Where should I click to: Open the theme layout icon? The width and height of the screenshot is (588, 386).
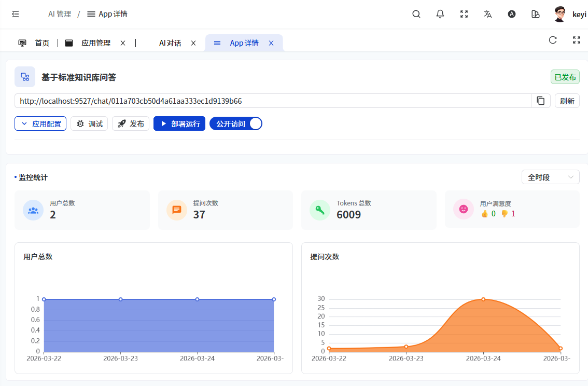tap(536, 14)
